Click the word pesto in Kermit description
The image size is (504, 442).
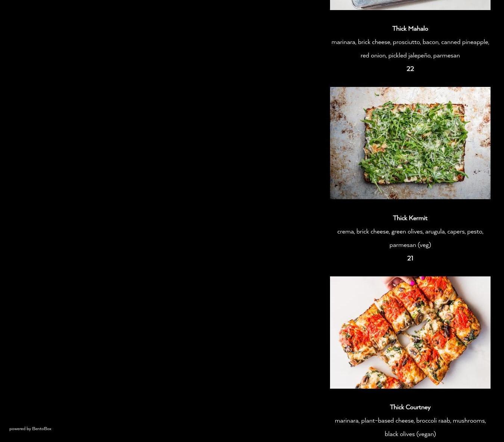(475, 232)
